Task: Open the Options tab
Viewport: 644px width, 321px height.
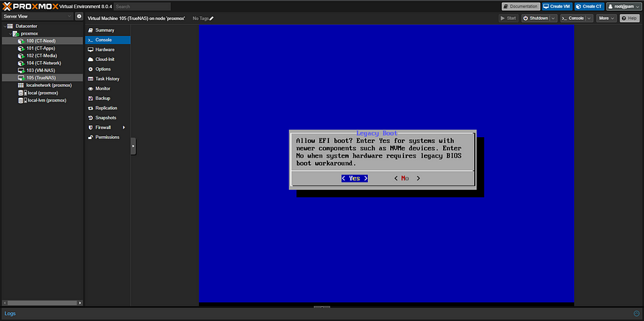Action: (x=108, y=69)
